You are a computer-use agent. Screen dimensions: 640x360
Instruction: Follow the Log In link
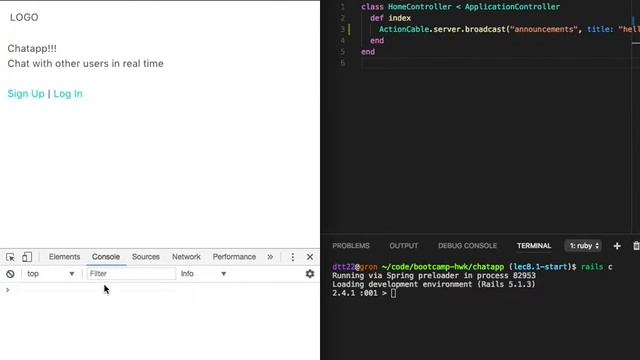(x=68, y=94)
